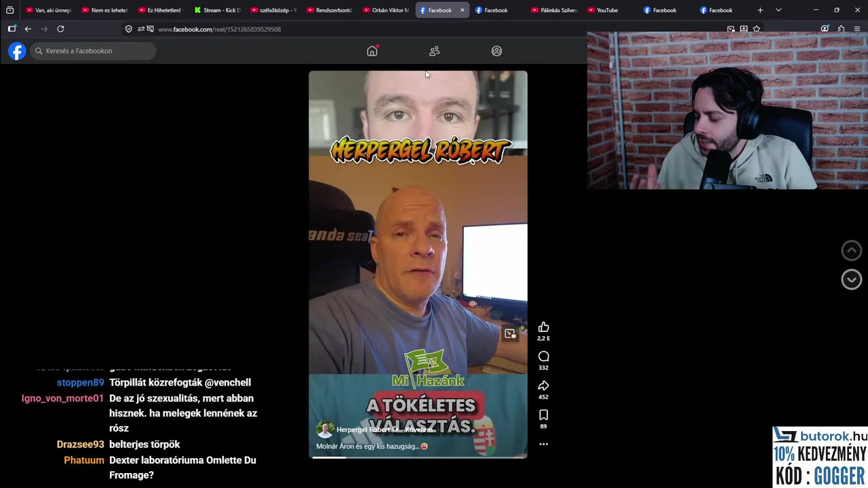868x488 pixels.
Task: Switch to the 'Rendszerbontó' tab
Action: [329, 10]
